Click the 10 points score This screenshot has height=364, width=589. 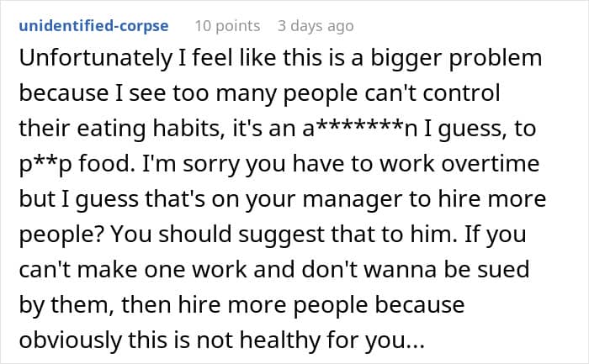click(227, 26)
